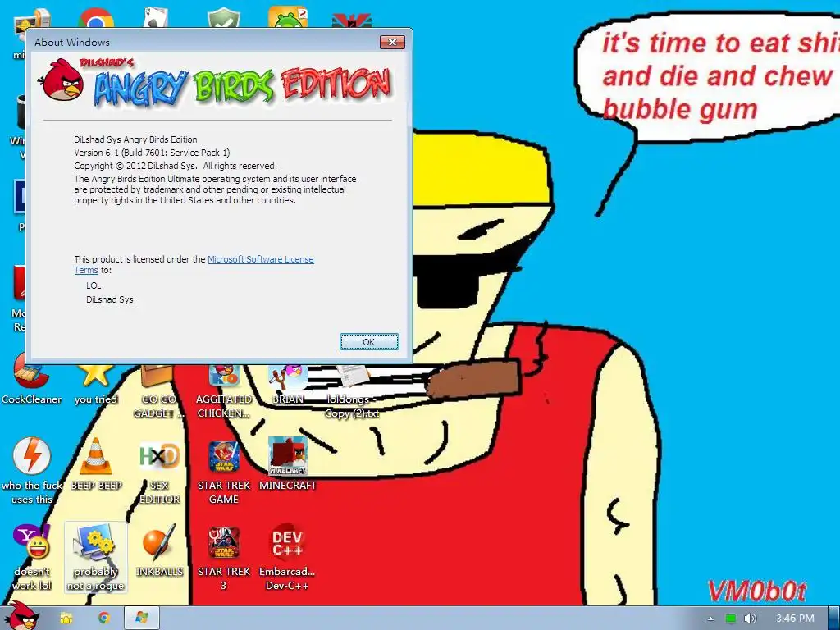Click the green tray status icon
This screenshot has height=630, width=840.
[x=731, y=619]
